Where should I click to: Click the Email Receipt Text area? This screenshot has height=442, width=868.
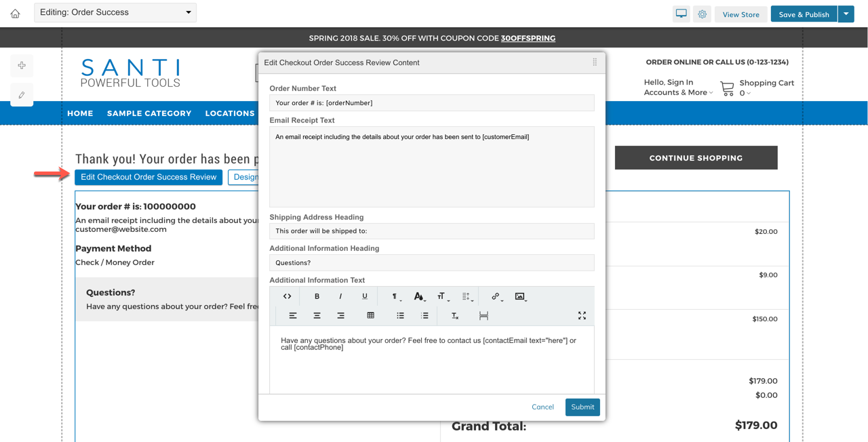pyautogui.click(x=432, y=167)
